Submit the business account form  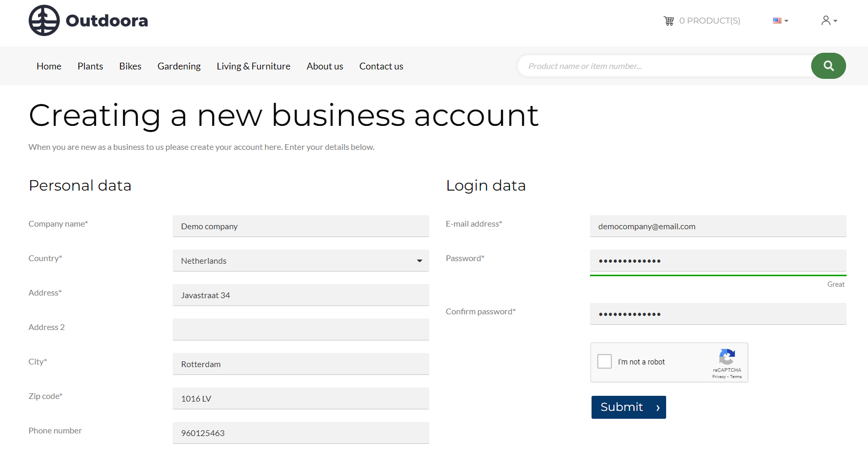[x=629, y=407]
